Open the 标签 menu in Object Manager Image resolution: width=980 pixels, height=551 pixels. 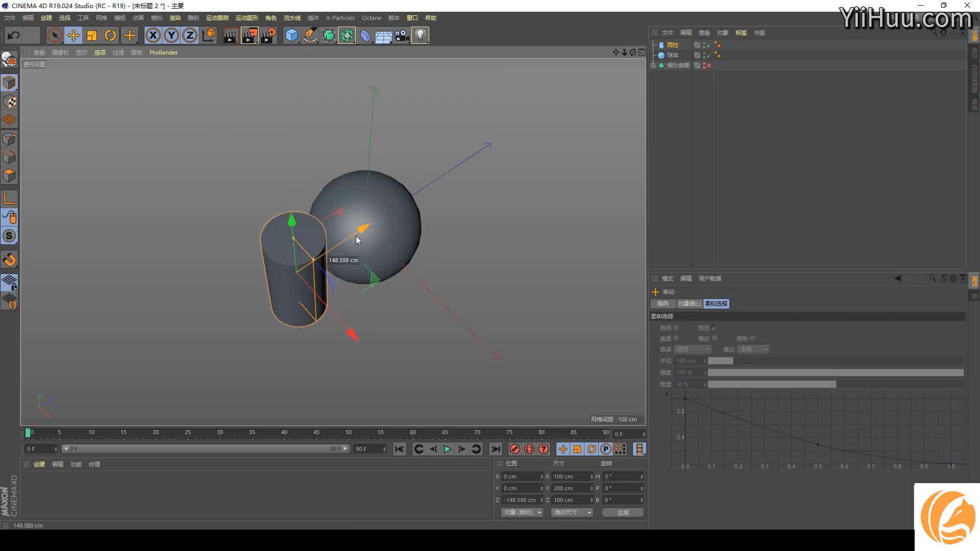coord(741,33)
